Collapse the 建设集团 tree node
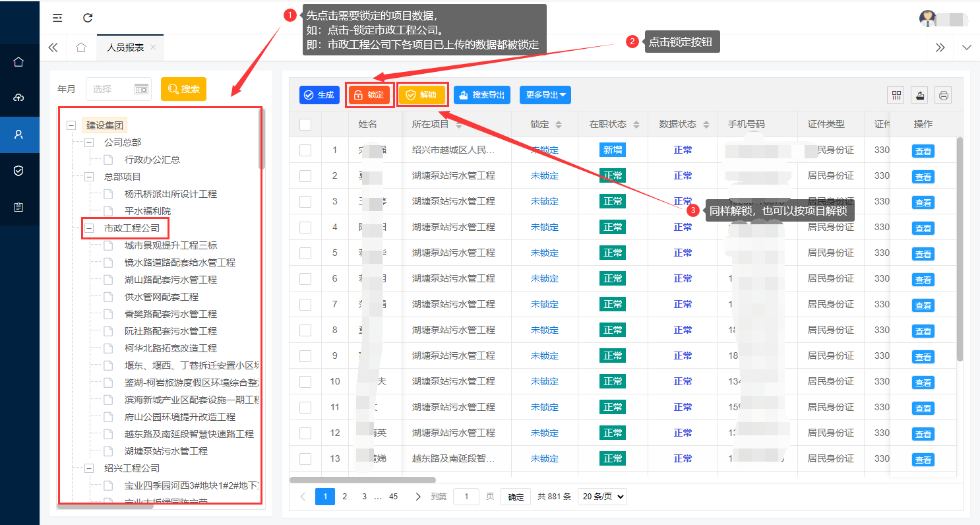This screenshot has height=525, width=980. pos(71,125)
